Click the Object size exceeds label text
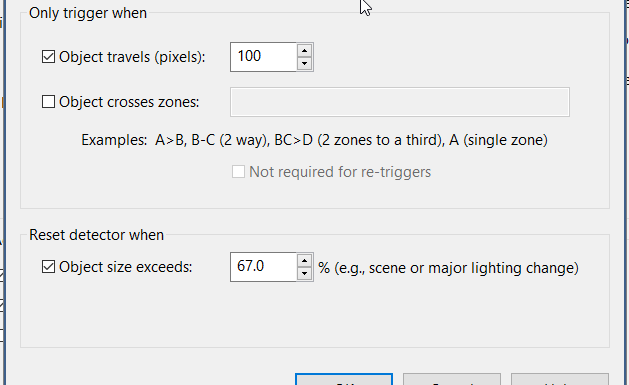 coord(126,267)
